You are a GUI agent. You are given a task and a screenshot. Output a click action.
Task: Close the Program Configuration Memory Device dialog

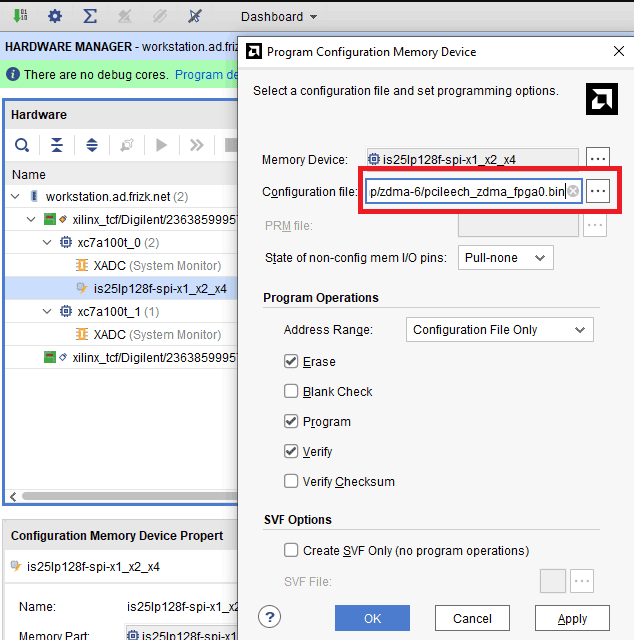(619, 51)
